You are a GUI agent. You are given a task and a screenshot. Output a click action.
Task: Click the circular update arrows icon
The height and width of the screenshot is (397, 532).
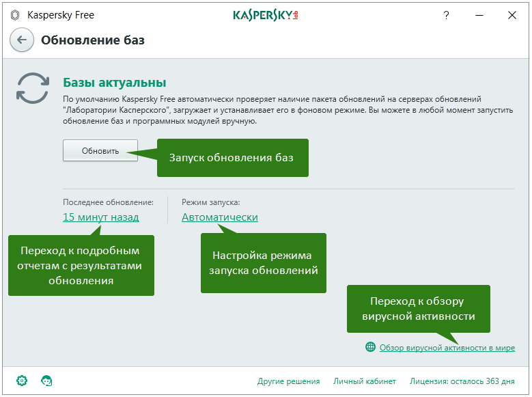[33, 88]
